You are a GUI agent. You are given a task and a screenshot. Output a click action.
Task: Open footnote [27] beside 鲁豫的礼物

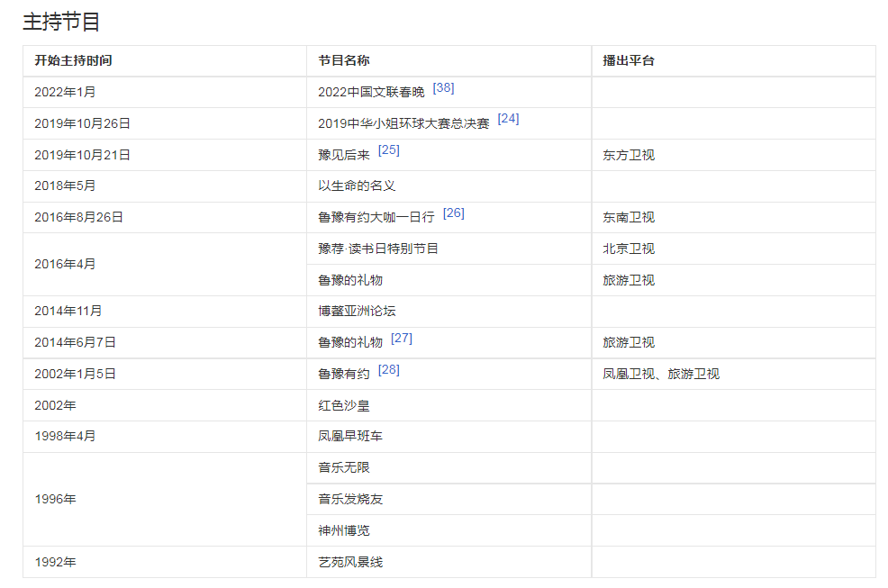point(402,339)
